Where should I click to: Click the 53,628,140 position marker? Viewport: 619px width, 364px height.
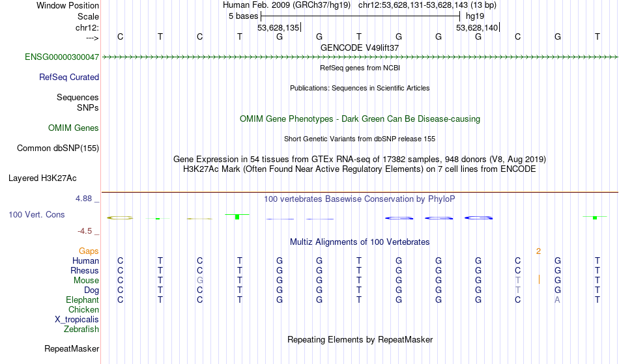pos(477,27)
